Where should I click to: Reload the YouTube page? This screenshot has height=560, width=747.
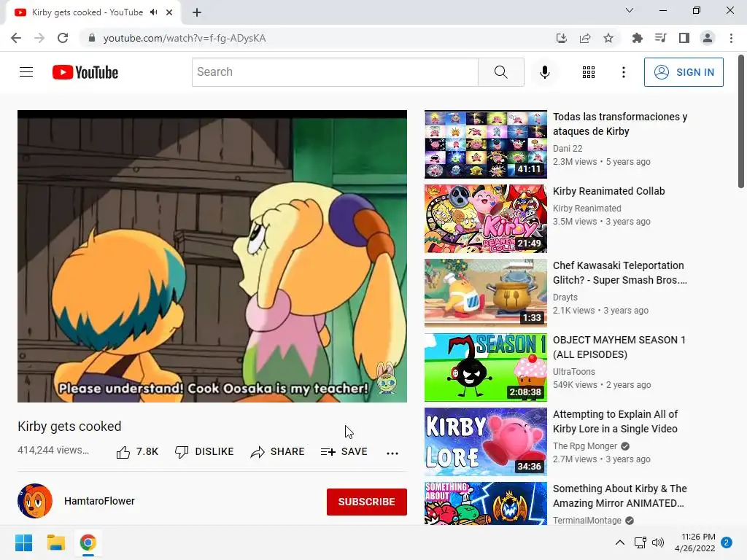(63, 38)
